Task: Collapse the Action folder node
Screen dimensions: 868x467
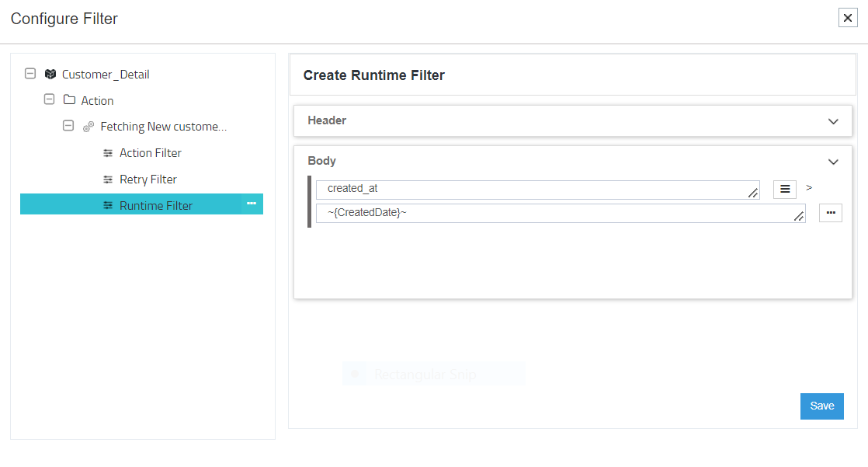Action: (50, 99)
